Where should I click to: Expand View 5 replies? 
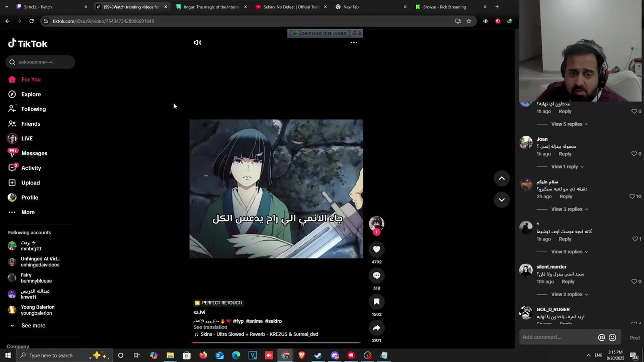(569, 124)
